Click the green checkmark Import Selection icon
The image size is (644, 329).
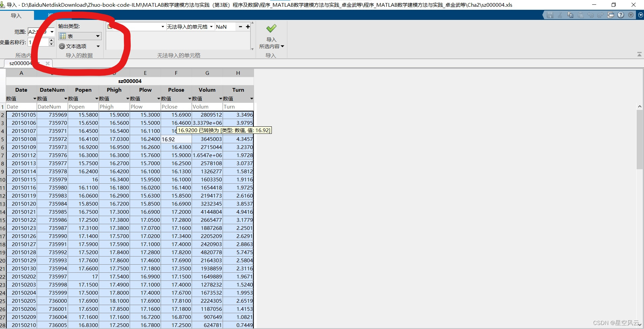(271, 28)
